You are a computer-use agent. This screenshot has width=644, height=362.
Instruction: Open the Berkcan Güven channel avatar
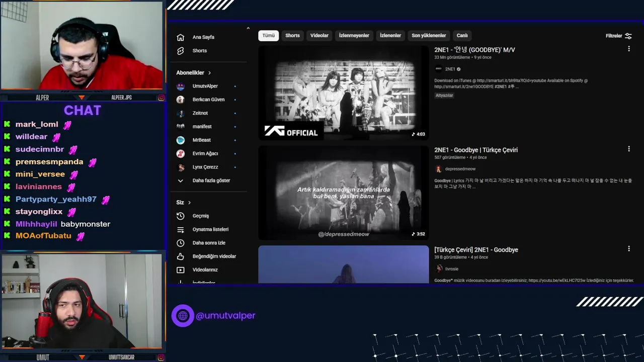pyautogui.click(x=181, y=100)
